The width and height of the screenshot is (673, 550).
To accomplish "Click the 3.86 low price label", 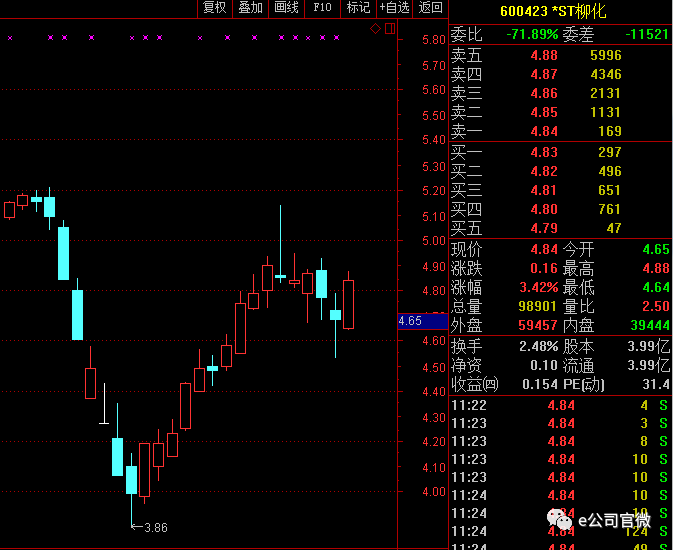I will coord(155,527).
